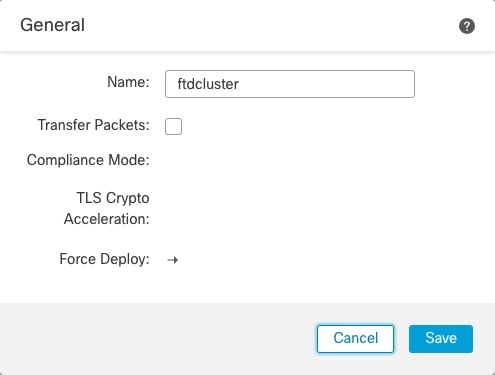
Task: Dismiss changes with the Cancel button
Action: [355, 339]
